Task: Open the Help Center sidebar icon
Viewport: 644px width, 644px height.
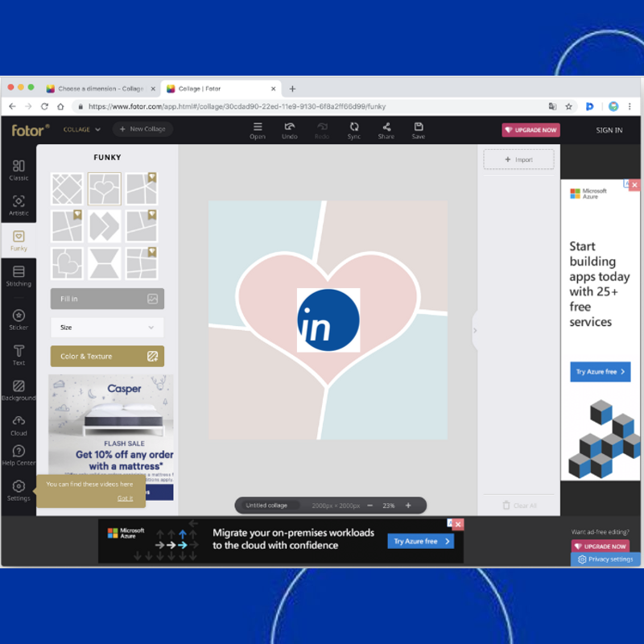Action: click(19, 455)
